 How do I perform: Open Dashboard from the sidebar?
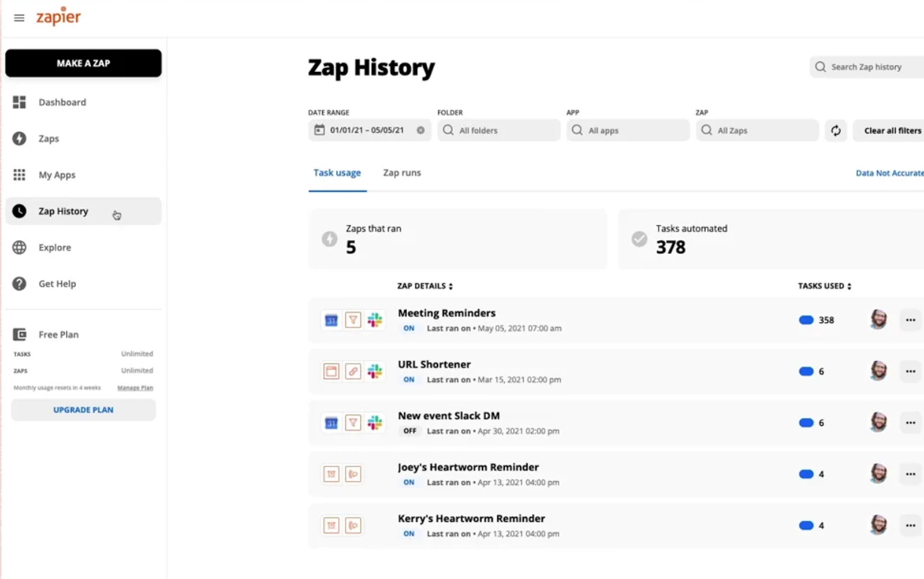click(83, 102)
